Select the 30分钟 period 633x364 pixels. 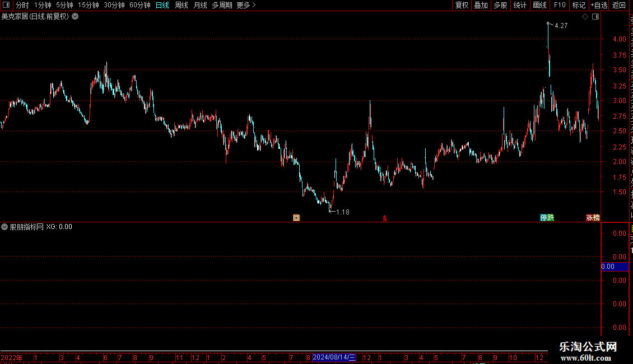coord(114,5)
